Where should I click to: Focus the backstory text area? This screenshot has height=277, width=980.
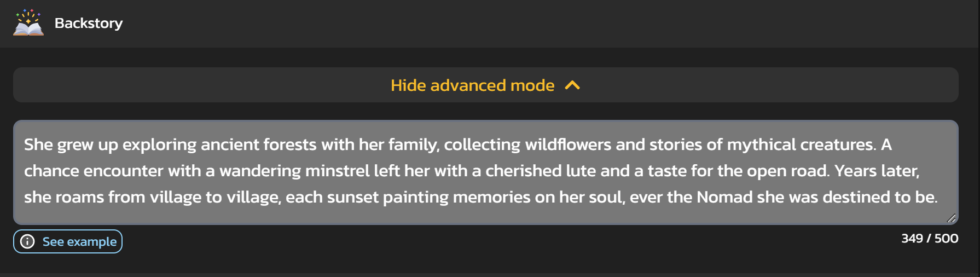pyautogui.click(x=486, y=172)
